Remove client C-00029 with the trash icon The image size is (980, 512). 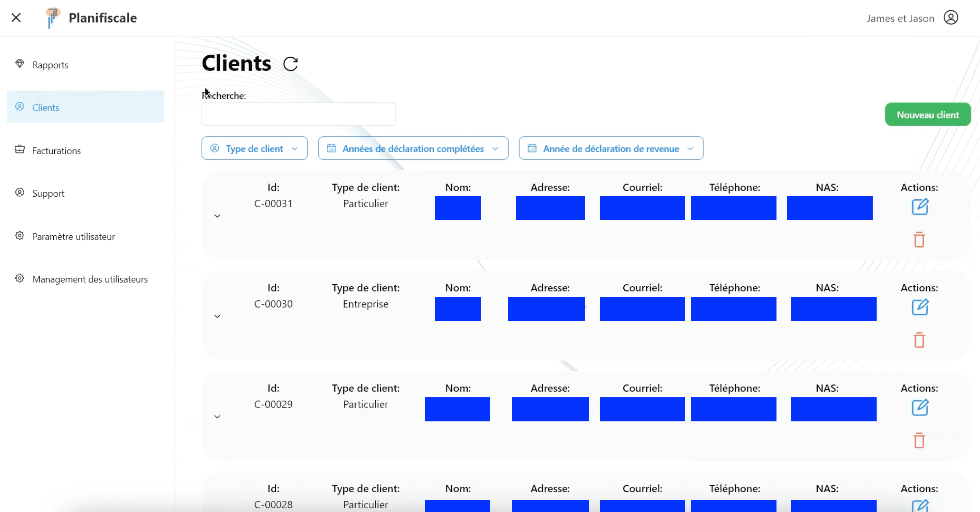tap(919, 441)
